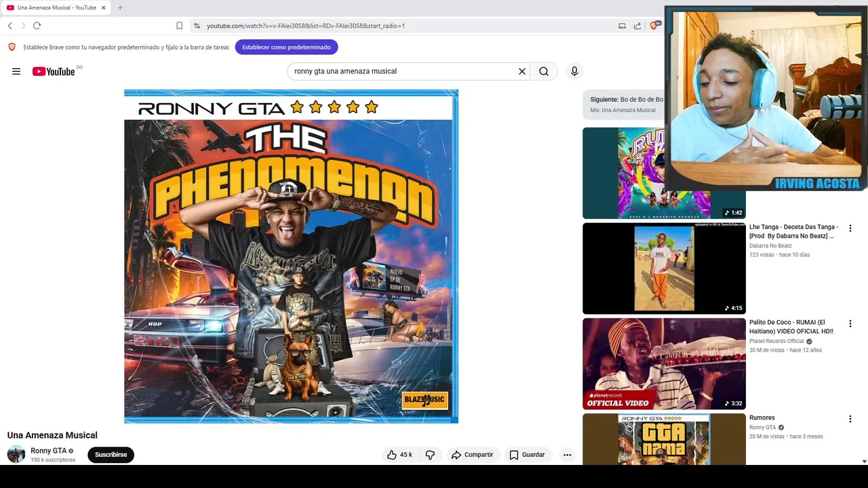This screenshot has width=868, height=488.
Task: Click The Phenomenon video player
Action: point(291,256)
